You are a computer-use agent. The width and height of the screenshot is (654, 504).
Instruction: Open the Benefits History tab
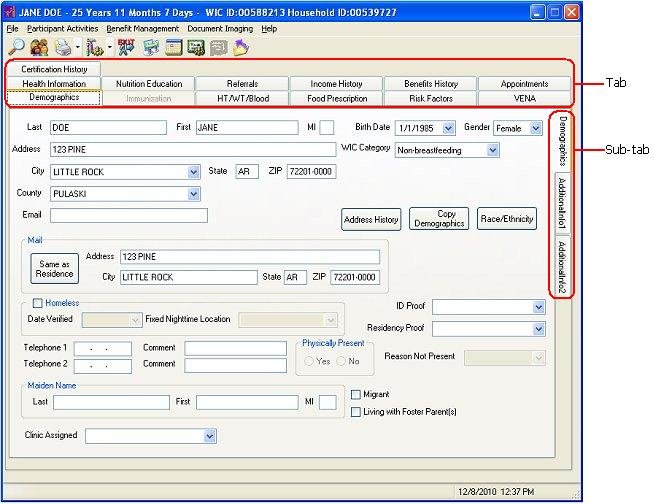pos(431,84)
